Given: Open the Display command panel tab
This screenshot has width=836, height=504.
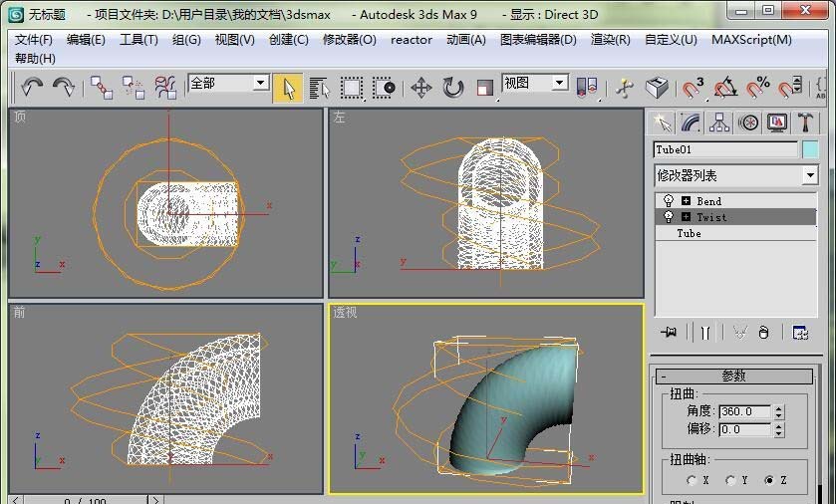Looking at the screenshot, I should pos(777,124).
